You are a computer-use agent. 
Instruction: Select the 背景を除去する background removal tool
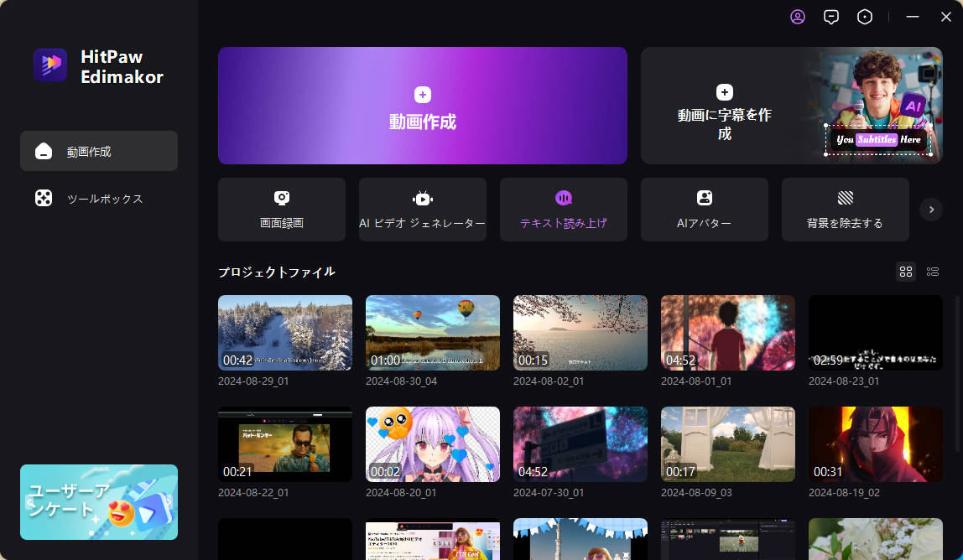pyautogui.click(x=845, y=209)
